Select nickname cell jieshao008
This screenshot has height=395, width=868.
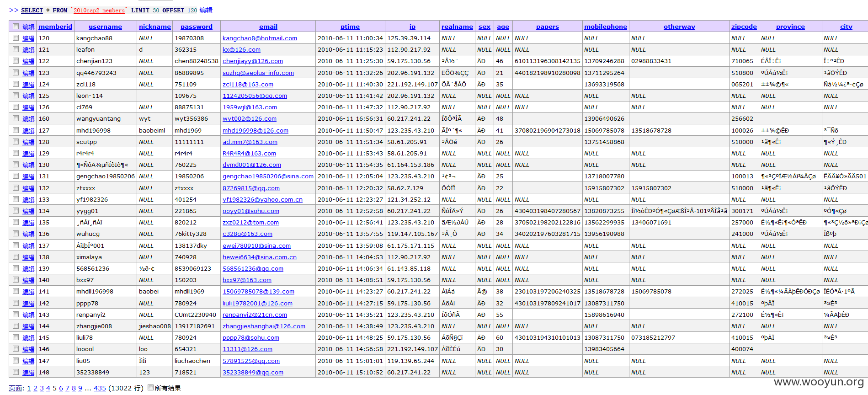pos(155,326)
